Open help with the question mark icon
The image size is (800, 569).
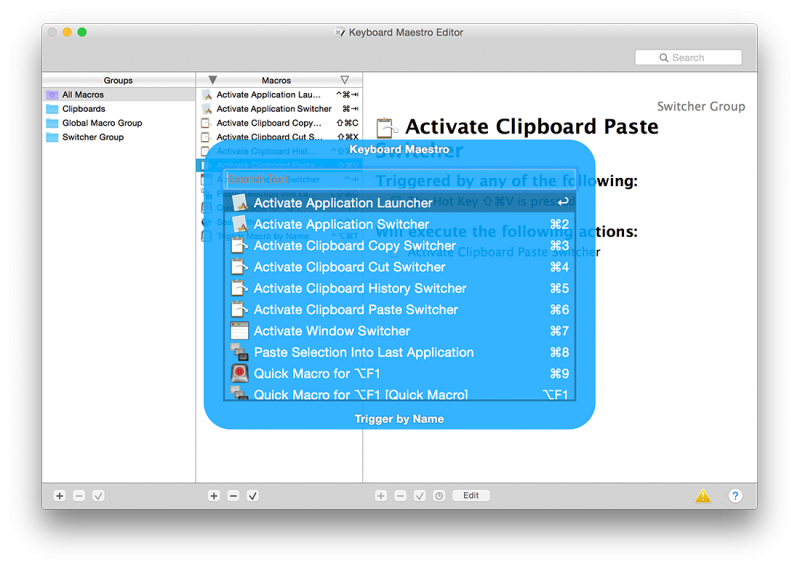735,496
